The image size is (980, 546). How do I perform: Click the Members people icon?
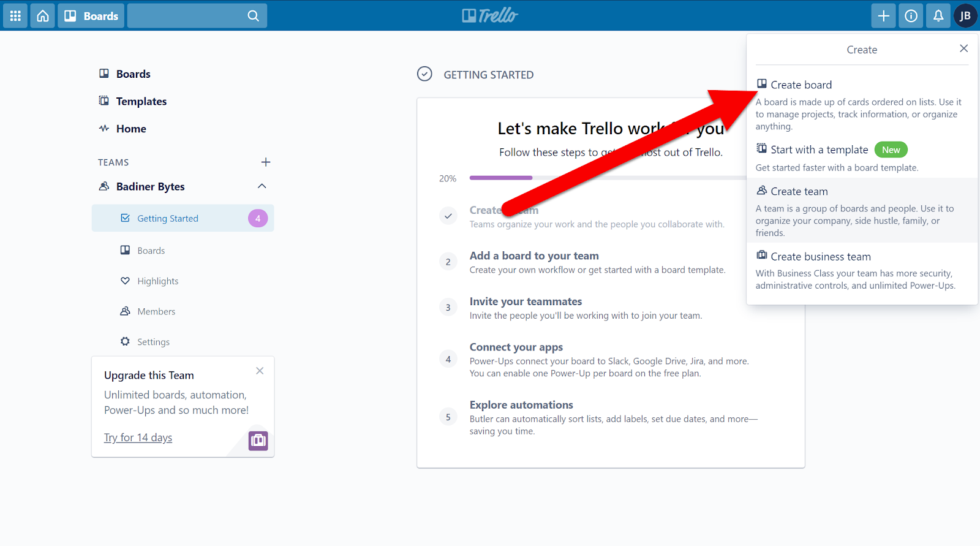point(125,311)
